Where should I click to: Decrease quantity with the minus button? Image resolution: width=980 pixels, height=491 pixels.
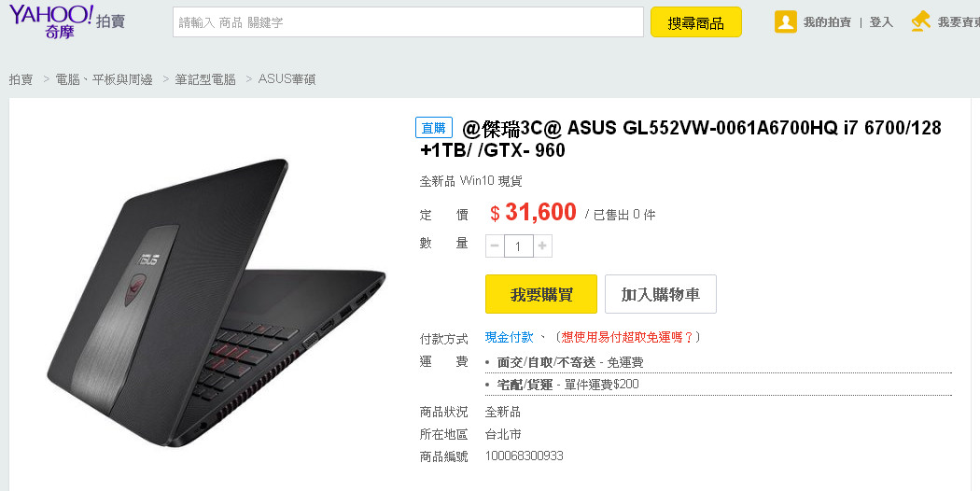click(x=495, y=245)
